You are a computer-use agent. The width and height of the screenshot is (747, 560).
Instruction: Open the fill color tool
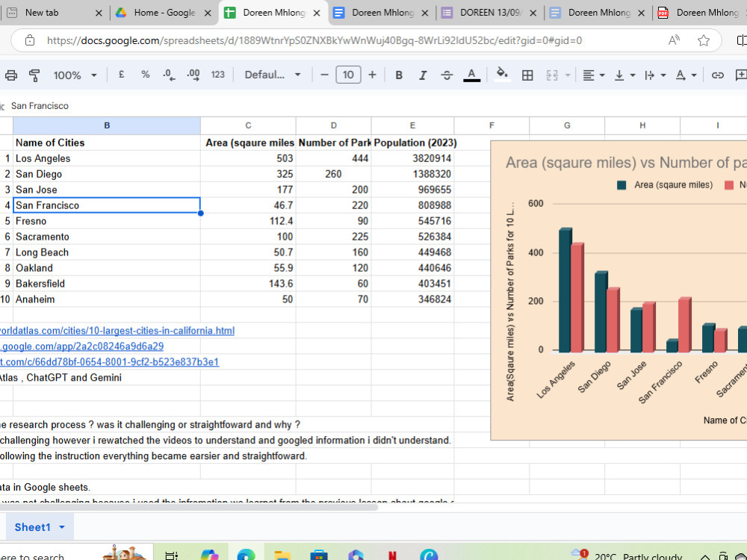(502, 75)
